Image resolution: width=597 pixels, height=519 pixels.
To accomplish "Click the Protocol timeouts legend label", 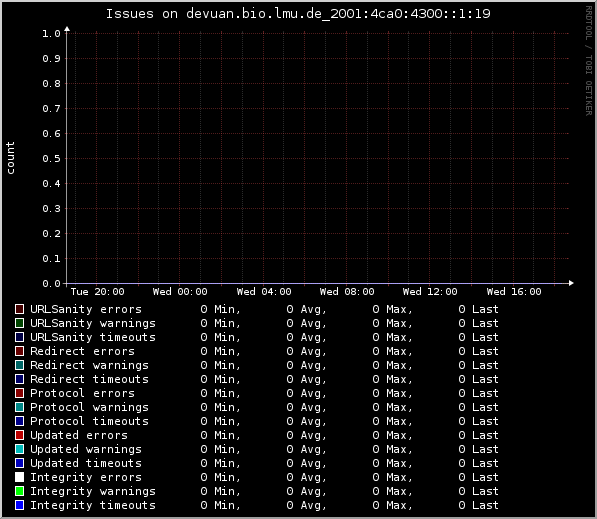I will point(89,421).
